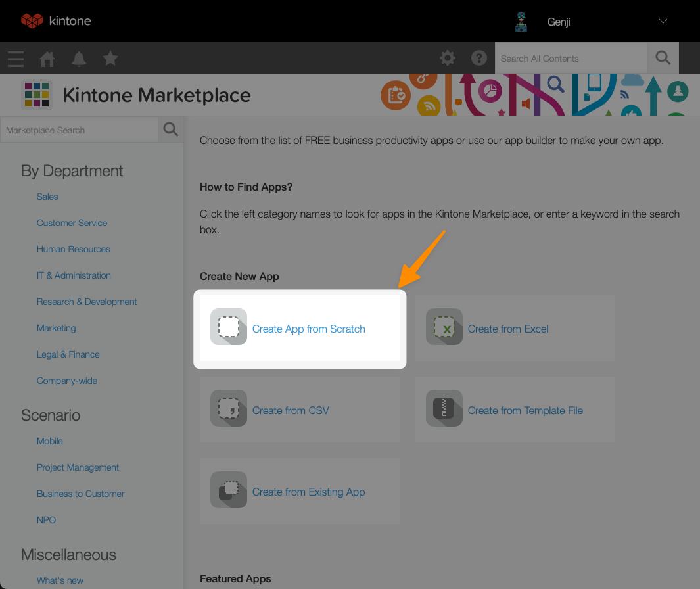This screenshot has height=589, width=700.
Task: Open the hamburger menu
Action: coord(16,59)
